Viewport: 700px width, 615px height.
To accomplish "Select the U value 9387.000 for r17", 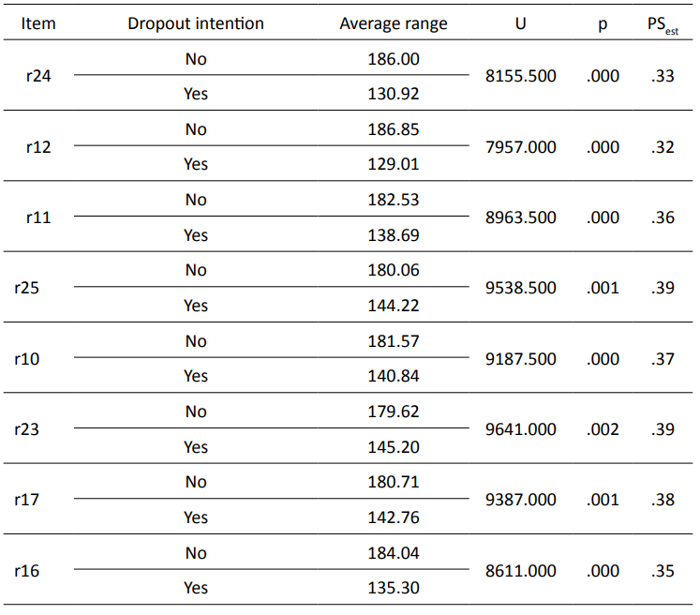I will click(521, 500).
